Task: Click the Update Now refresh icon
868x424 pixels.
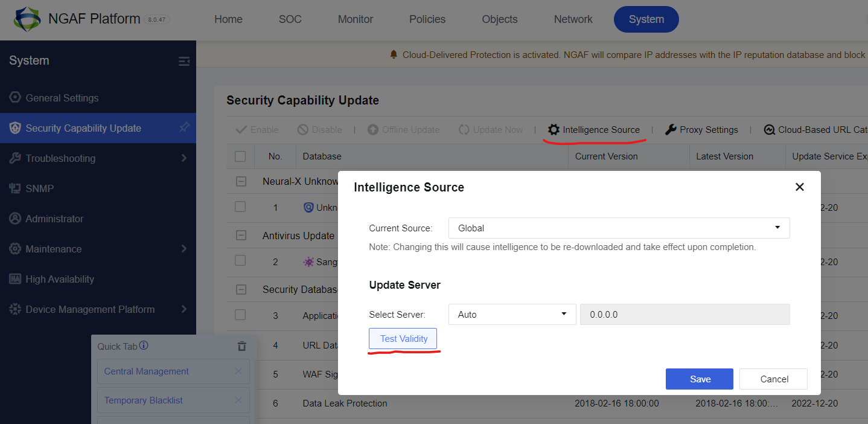Action: click(x=464, y=130)
